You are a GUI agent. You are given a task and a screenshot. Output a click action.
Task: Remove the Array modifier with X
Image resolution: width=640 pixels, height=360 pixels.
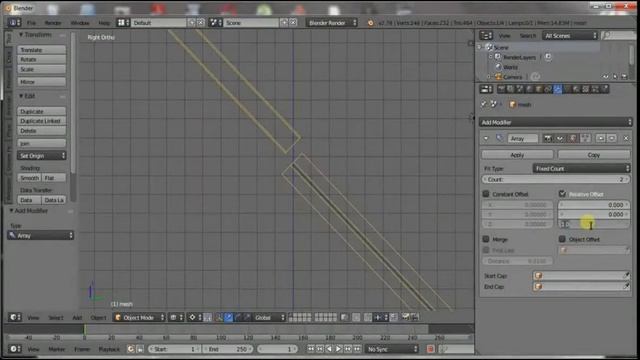pos(626,138)
